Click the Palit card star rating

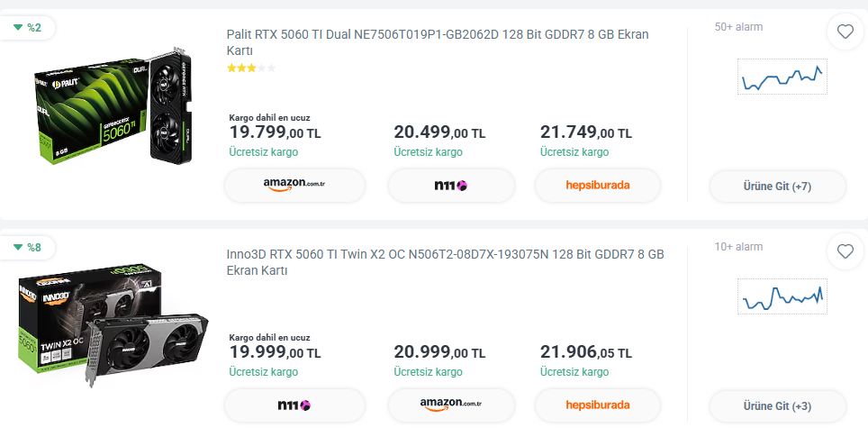click(x=251, y=68)
